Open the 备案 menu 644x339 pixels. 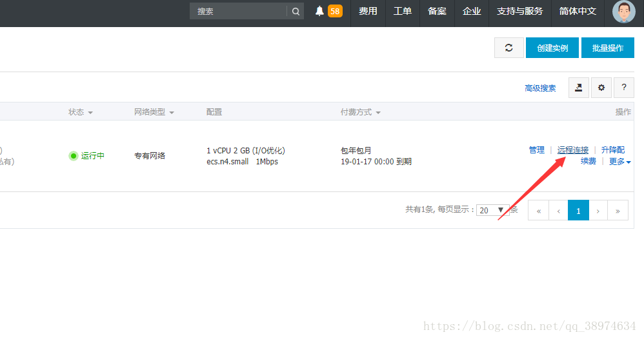(437, 11)
